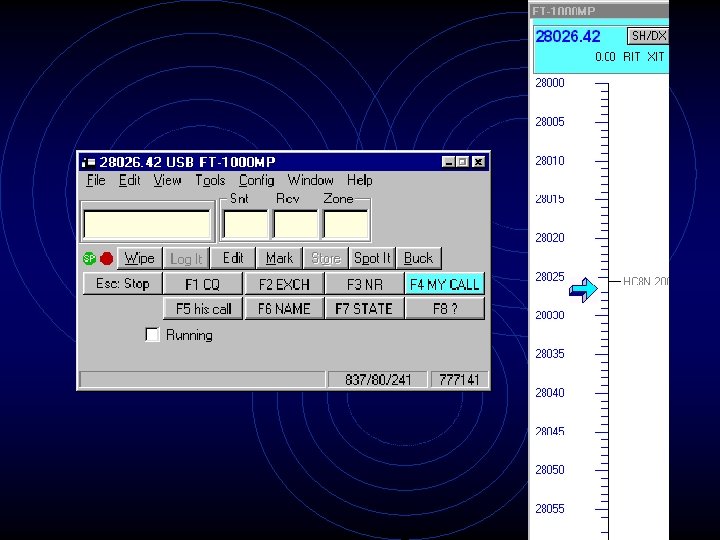The width and height of the screenshot is (720, 540).
Task: Click the callsign entry field
Action: click(147, 224)
